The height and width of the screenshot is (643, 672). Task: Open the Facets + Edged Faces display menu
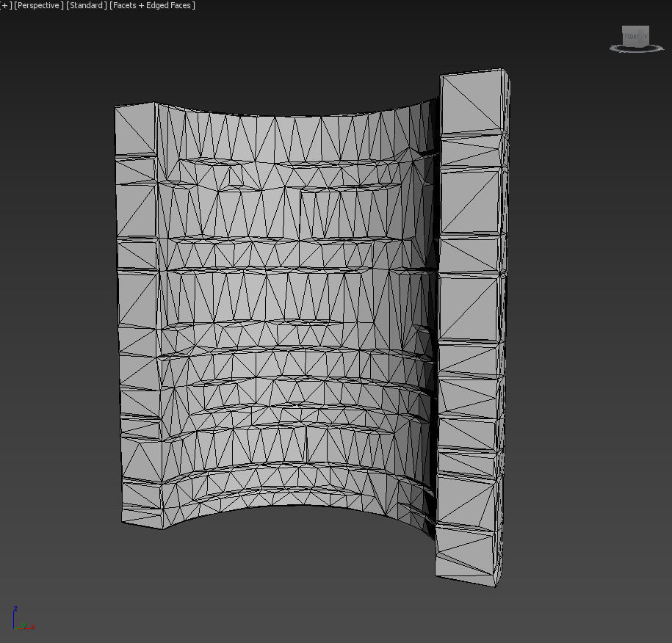pyautogui.click(x=152, y=6)
